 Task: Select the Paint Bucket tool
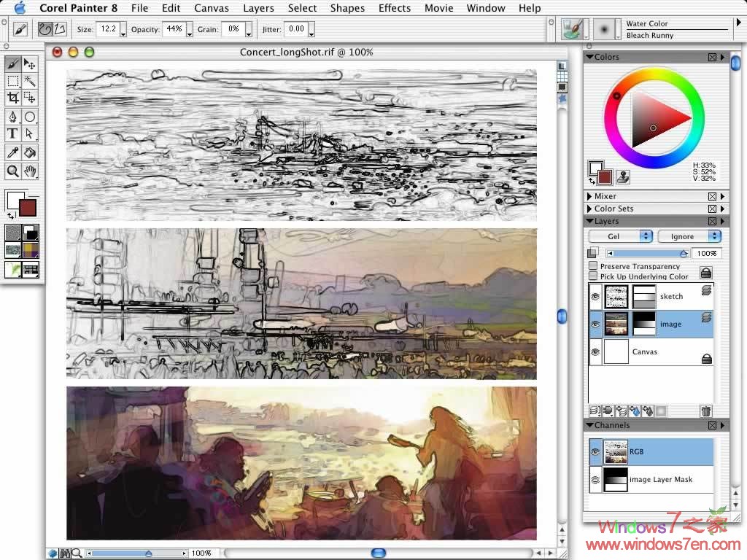[x=30, y=152]
